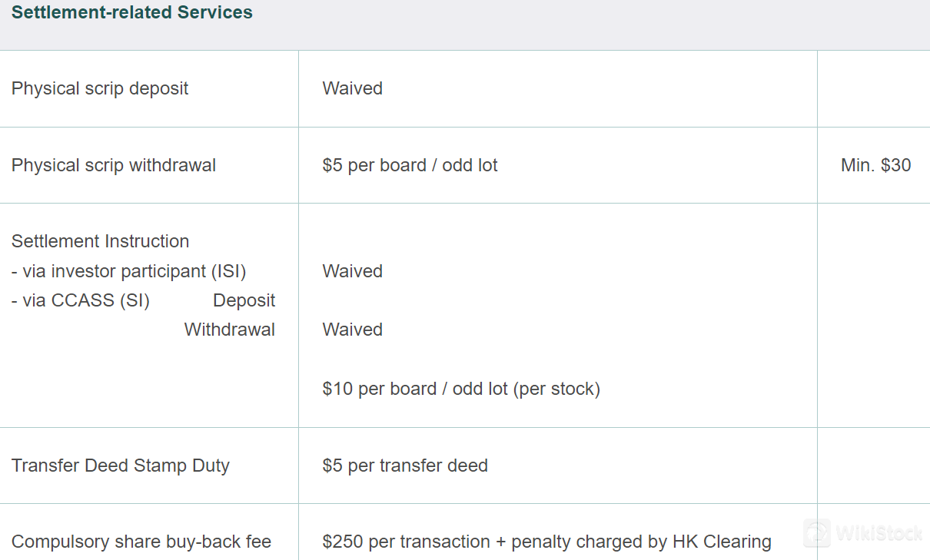Select the $5 per transfer deed text
Image resolution: width=930 pixels, height=560 pixels.
click(405, 466)
